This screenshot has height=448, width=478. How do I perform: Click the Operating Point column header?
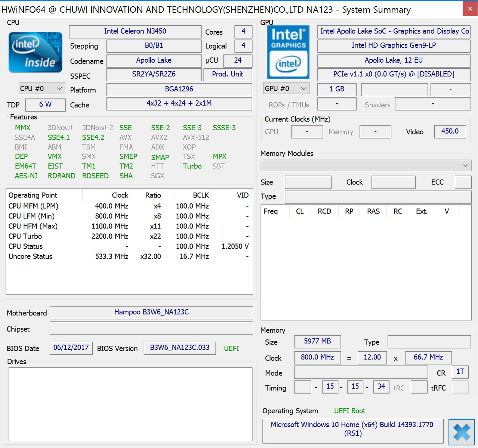click(44, 195)
